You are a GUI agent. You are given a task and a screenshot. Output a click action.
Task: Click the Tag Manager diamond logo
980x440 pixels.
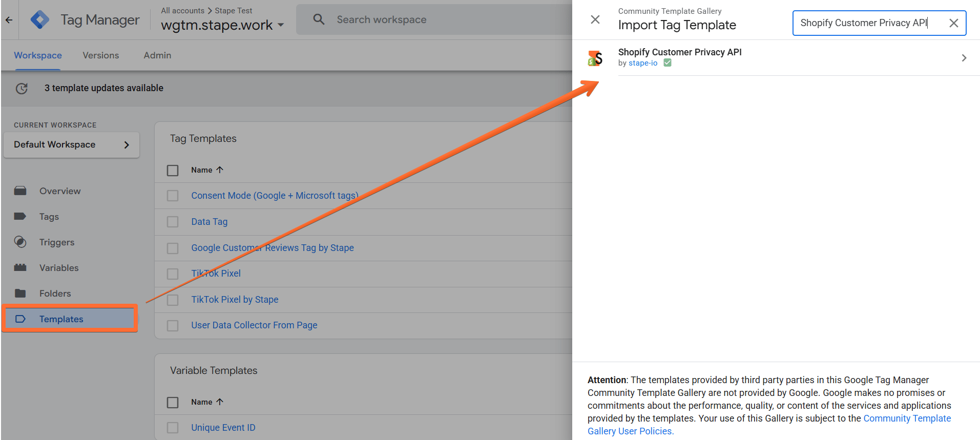pos(40,20)
